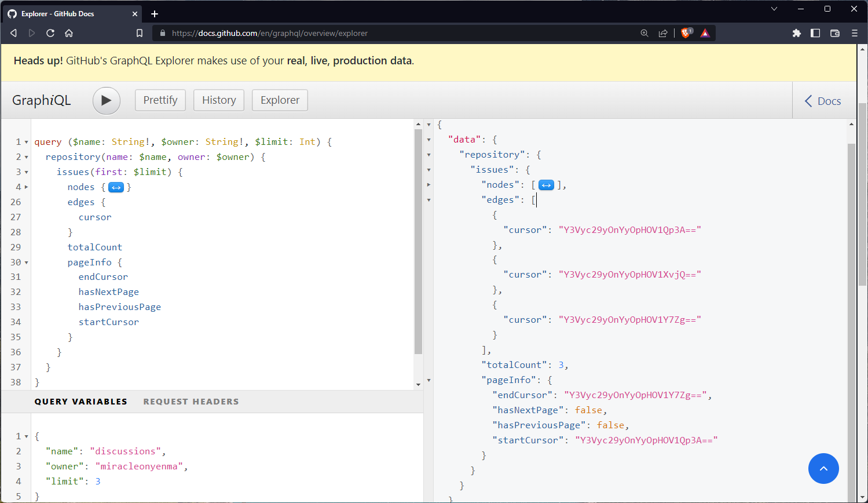Collapse the "data" object in results
868x503 pixels.
[x=429, y=140]
